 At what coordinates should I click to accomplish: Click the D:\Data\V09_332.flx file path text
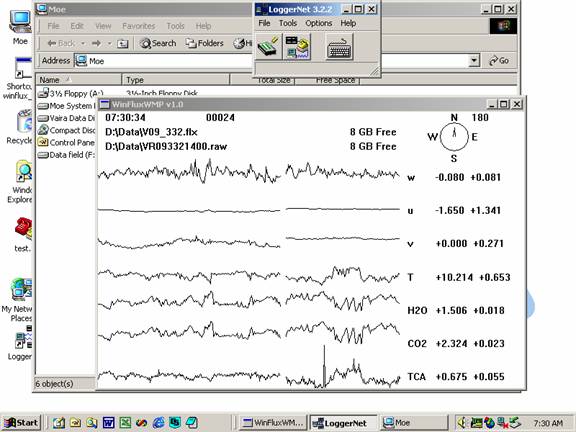tap(151, 132)
